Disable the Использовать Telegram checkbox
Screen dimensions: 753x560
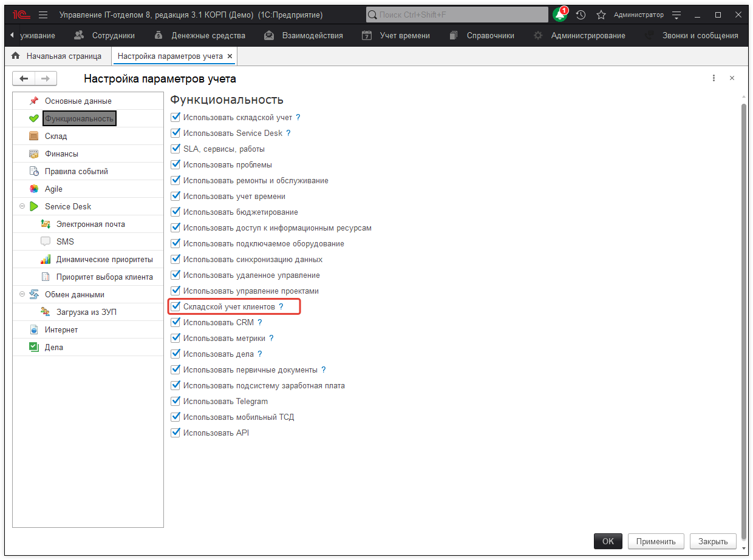175,401
